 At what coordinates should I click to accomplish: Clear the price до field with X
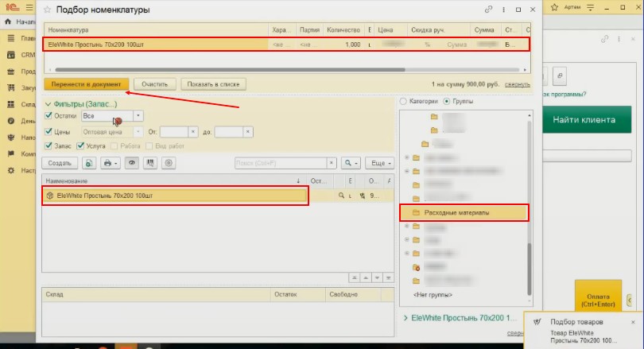(x=247, y=132)
